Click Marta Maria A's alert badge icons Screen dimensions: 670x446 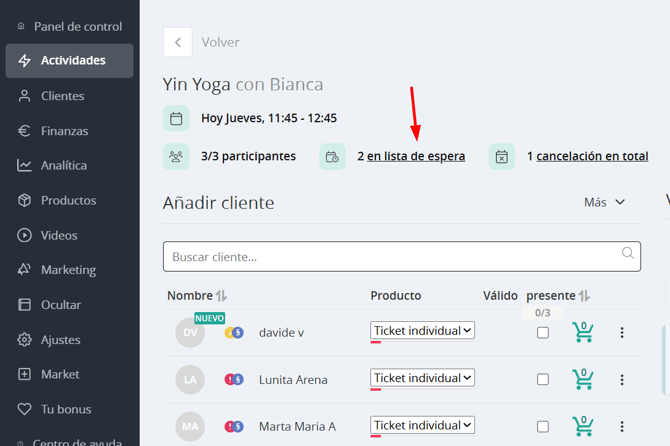click(x=234, y=426)
